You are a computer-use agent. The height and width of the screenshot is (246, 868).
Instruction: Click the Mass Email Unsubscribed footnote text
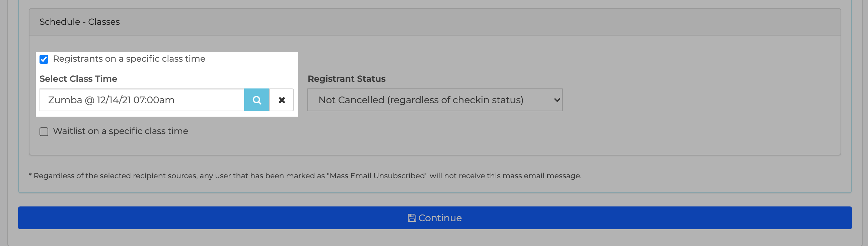click(305, 176)
